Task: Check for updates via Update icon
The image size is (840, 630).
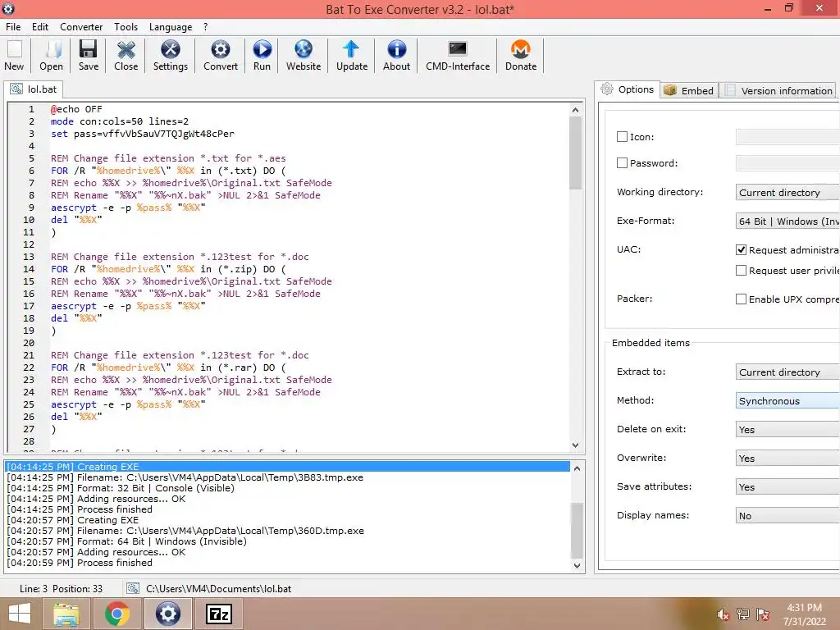Action: pyautogui.click(x=351, y=56)
